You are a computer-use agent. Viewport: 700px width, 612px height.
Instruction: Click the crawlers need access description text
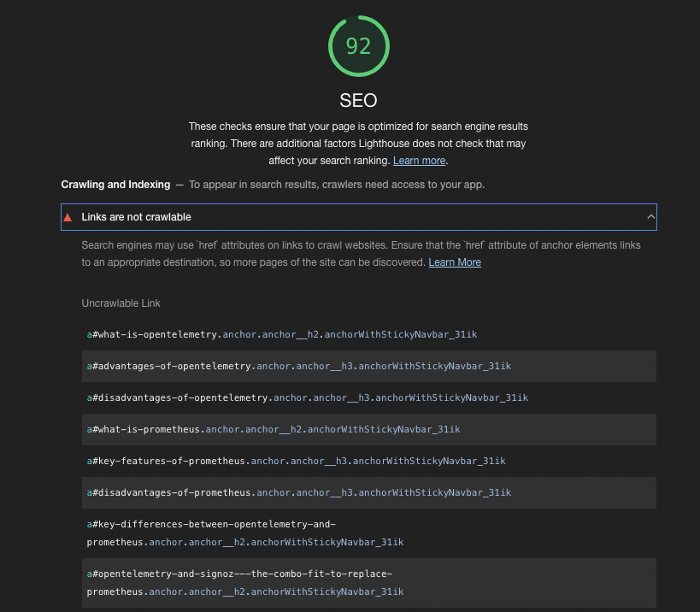point(337,185)
